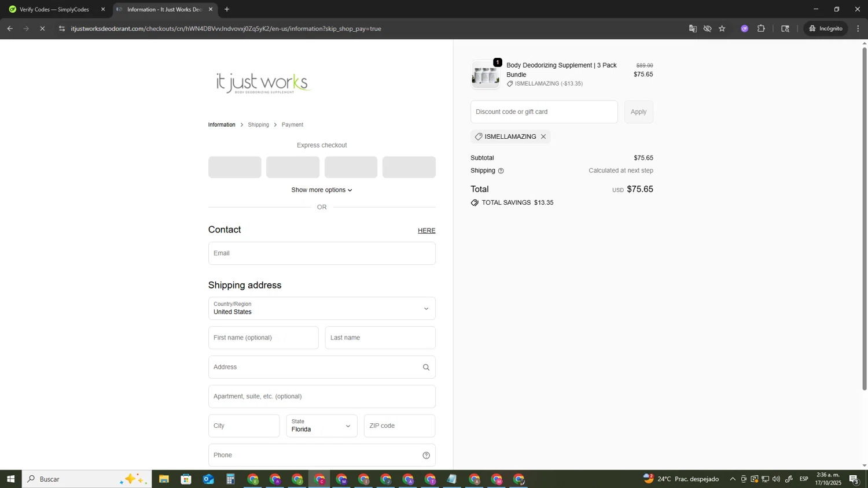Open the side panel icon in Chrome toolbar

tap(785, 28)
